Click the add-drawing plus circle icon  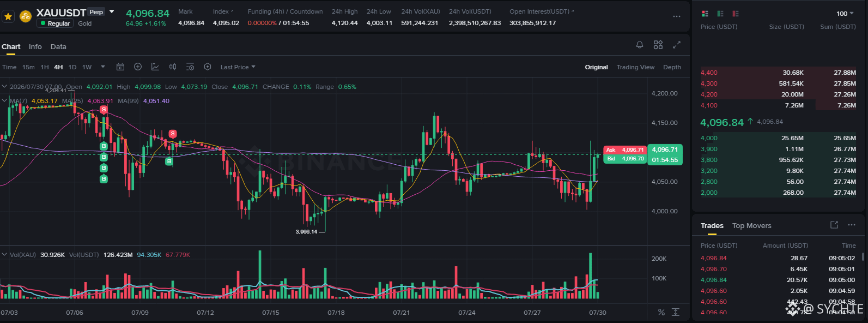(138, 67)
